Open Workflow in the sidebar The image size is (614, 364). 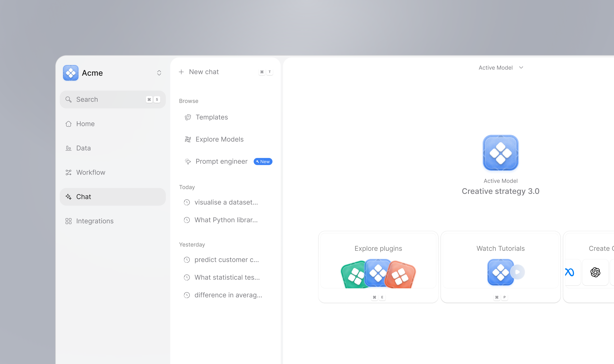(x=113, y=172)
